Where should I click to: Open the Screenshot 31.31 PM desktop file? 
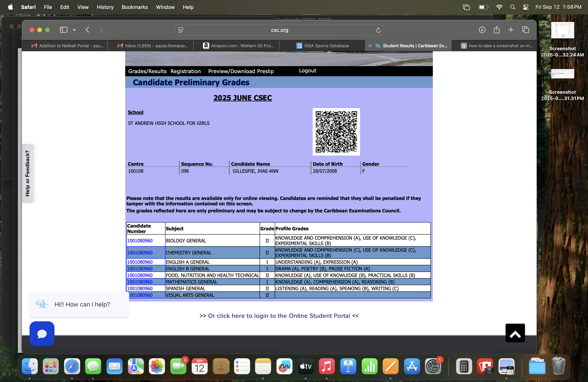tap(562, 85)
